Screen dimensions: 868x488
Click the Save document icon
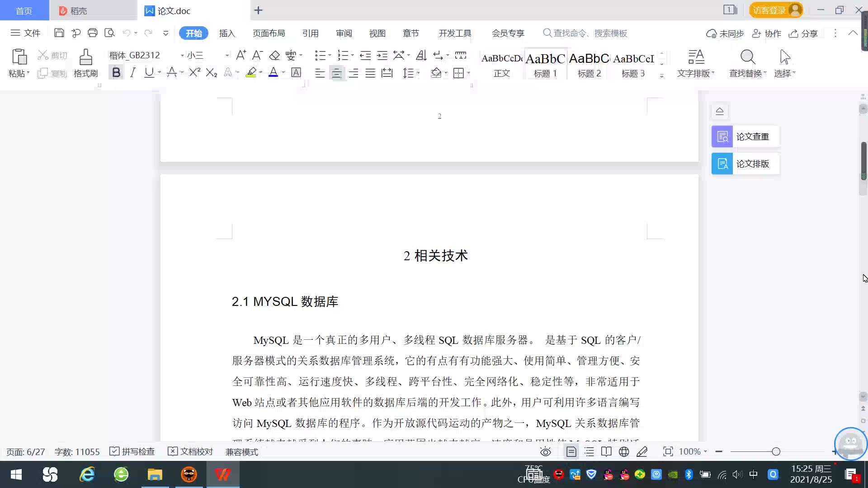point(59,33)
